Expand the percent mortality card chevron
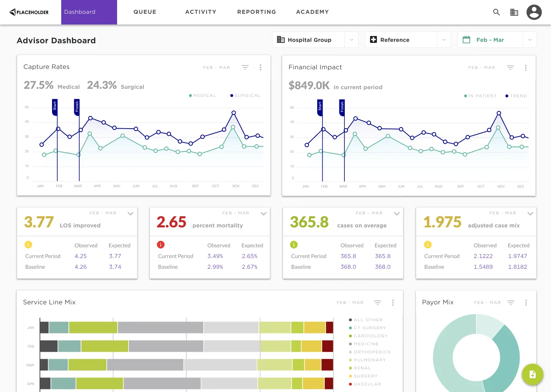This screenshot has width=551, height=392. (263, 214)
